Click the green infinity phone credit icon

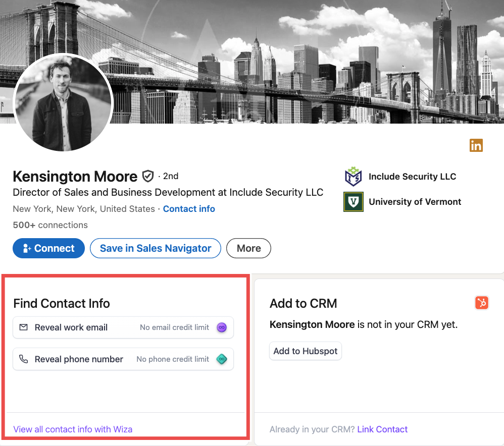pyautogui.click(x=222, y=359)
